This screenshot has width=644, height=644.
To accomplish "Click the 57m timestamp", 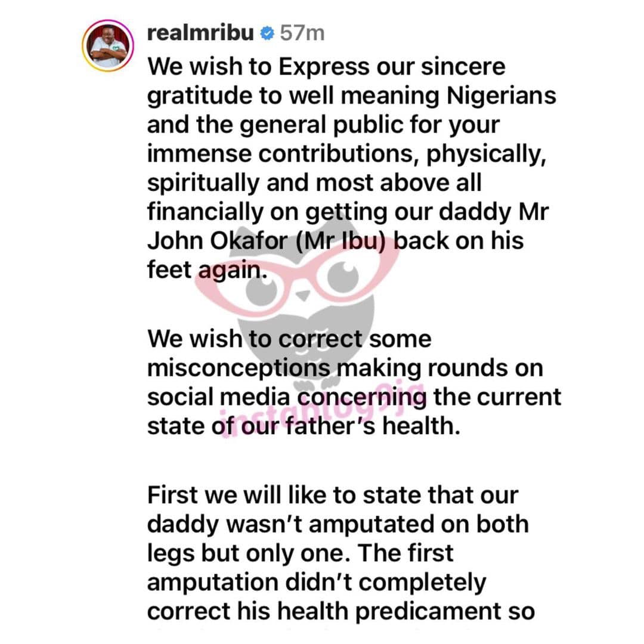I will point(302,33).
